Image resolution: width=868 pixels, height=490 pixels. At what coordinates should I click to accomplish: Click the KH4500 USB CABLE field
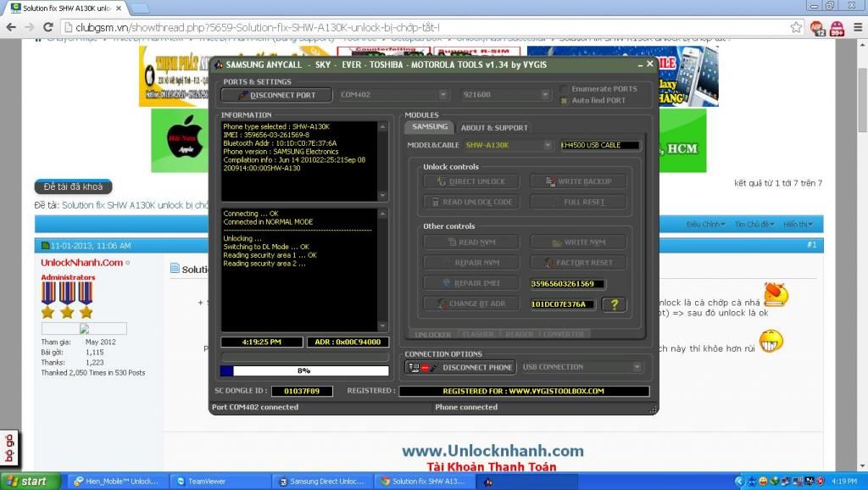[x=599, y=145]
